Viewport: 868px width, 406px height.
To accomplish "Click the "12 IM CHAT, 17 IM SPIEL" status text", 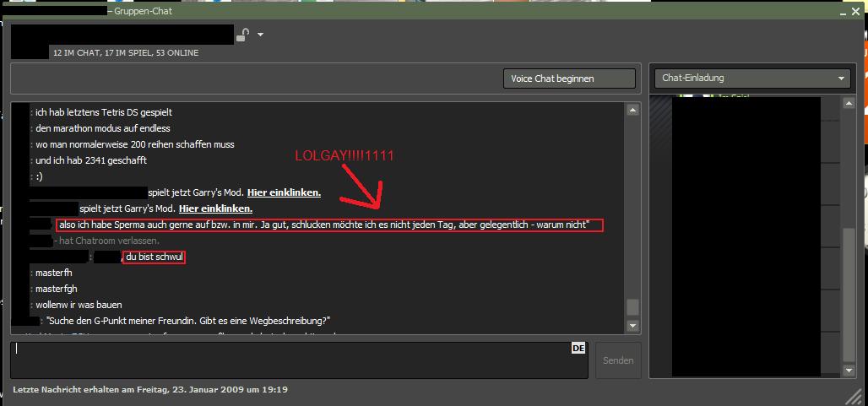I will point(126,53).
